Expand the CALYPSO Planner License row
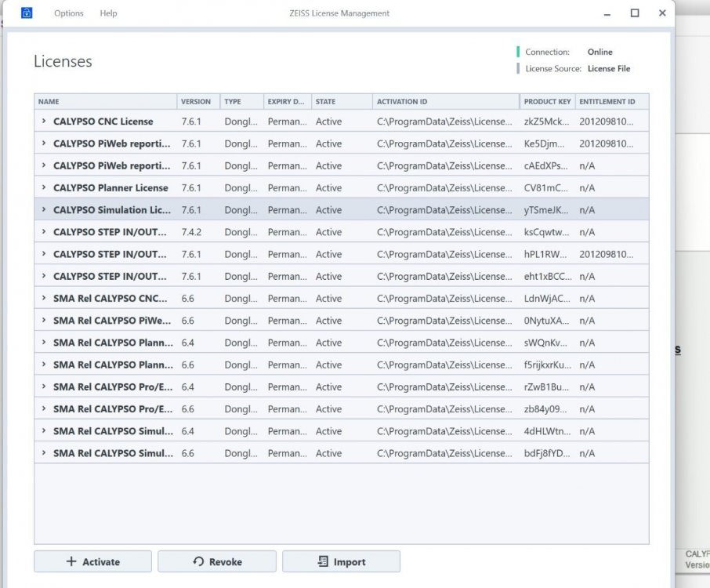 coord(44,188)
